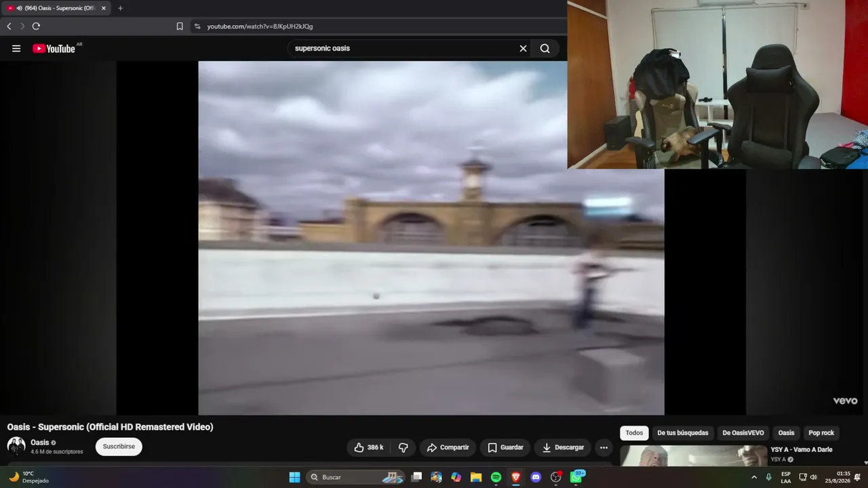Select the Oasis - Supersonic browser tab

pos(56,8)
